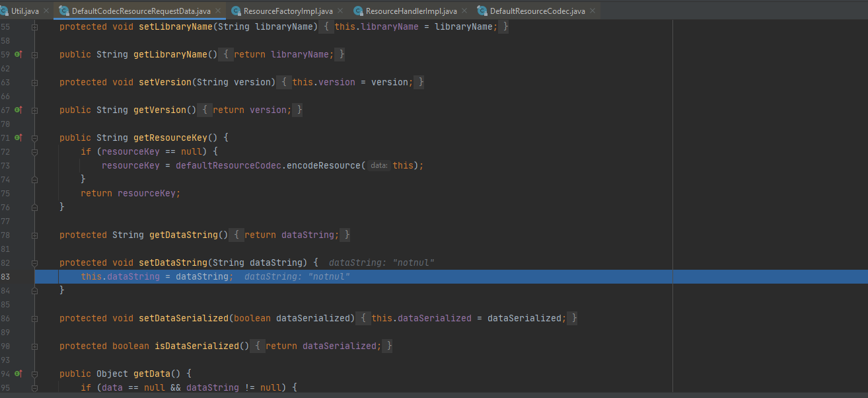The image size is (868, 398).
Task: Close the DefaultResourceCodec.java tab
Action: [593, 11]
